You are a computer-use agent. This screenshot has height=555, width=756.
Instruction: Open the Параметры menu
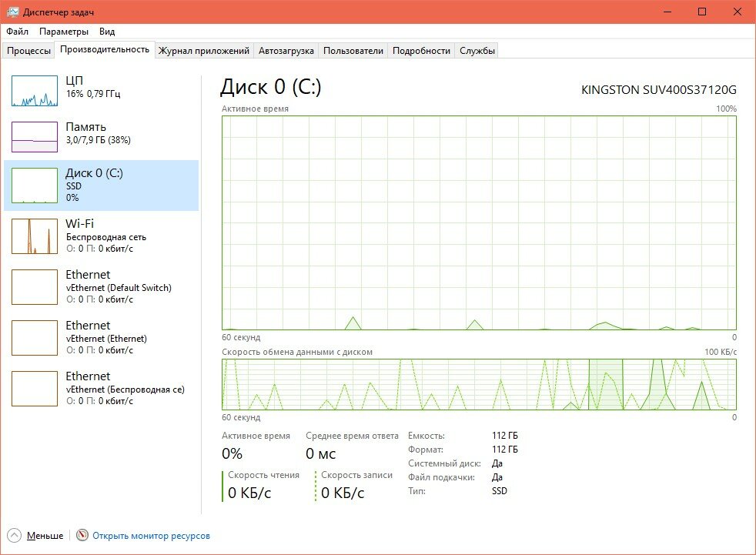point(64,32)
